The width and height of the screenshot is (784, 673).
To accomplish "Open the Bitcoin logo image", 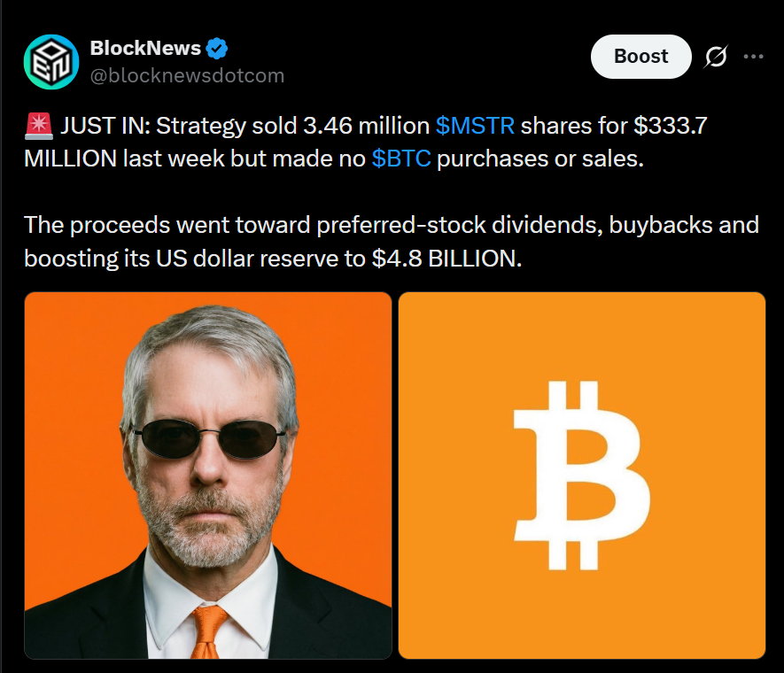I will [x=582, y=476].
